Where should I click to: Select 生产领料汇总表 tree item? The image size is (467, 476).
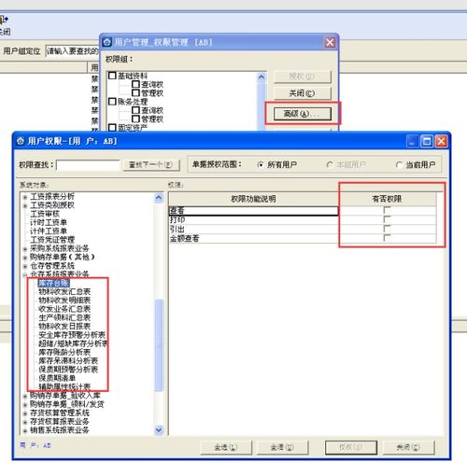[x=64, y=318]
